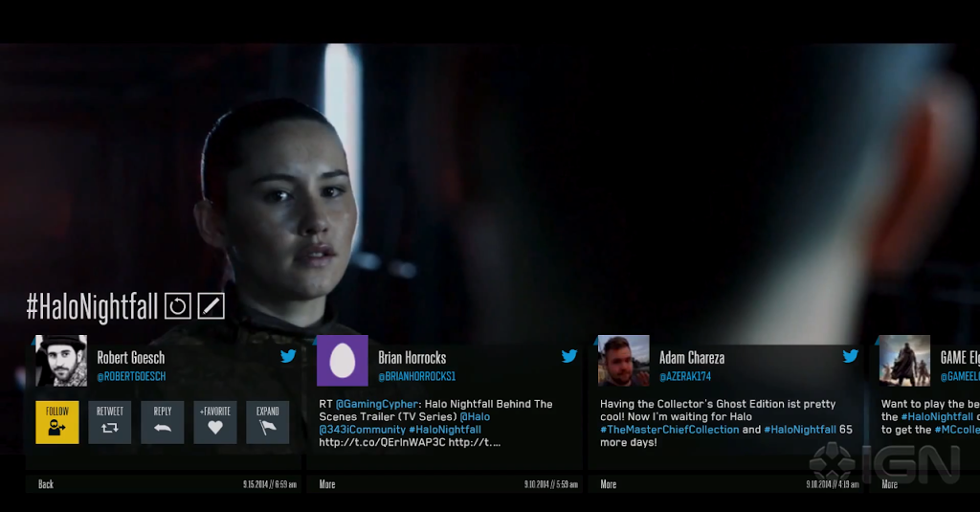Follow Robert Goesch with the yellow button
980x512 pixels.
click(x=57, y=422)
